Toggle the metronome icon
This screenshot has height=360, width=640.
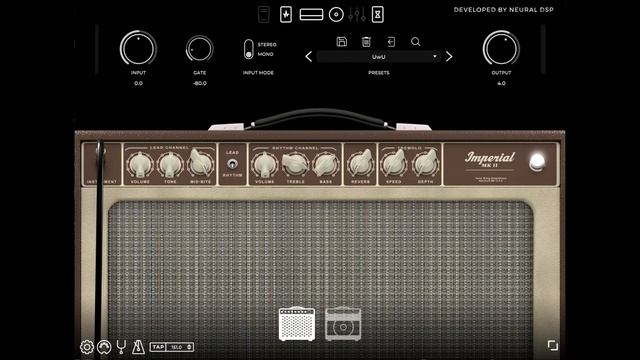[138, 347]
